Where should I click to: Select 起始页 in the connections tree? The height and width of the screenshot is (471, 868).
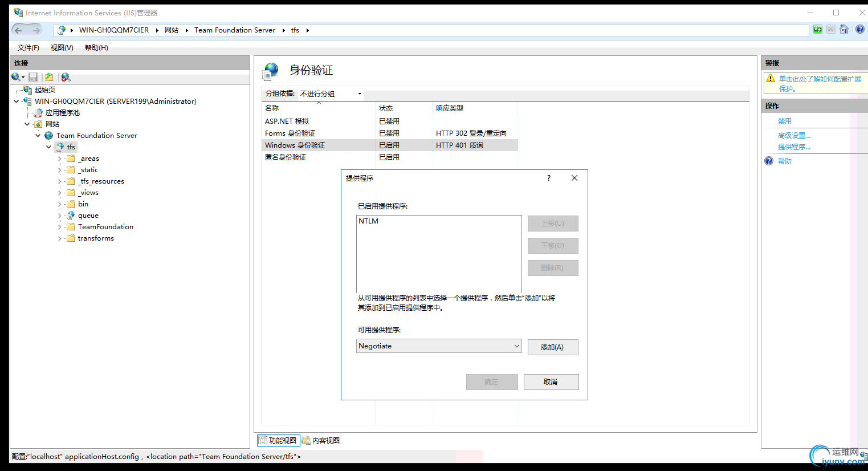pyautogui.click(x=44, y=90)
